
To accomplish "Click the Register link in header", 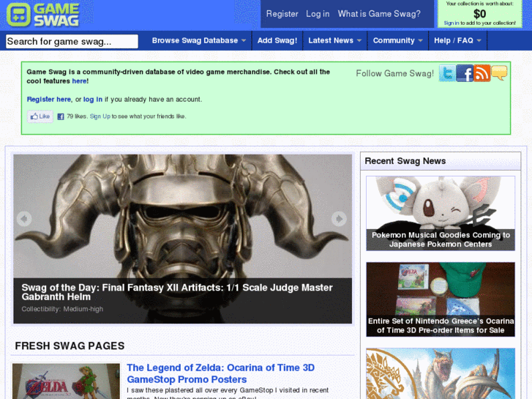I will tap(282, 14).
